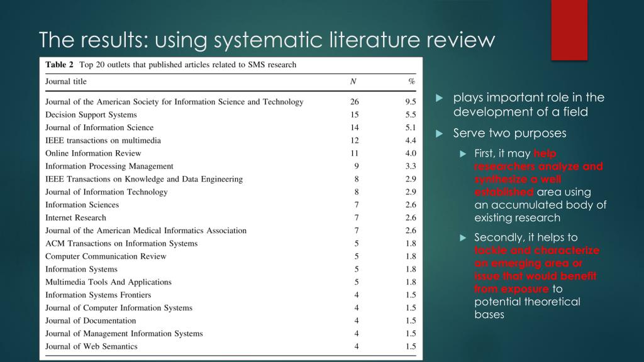The width and height of the screenshot is (644, 362).
Task: Select "Journal of the American Medical Informatics Association"
Action: click(146, 230)
